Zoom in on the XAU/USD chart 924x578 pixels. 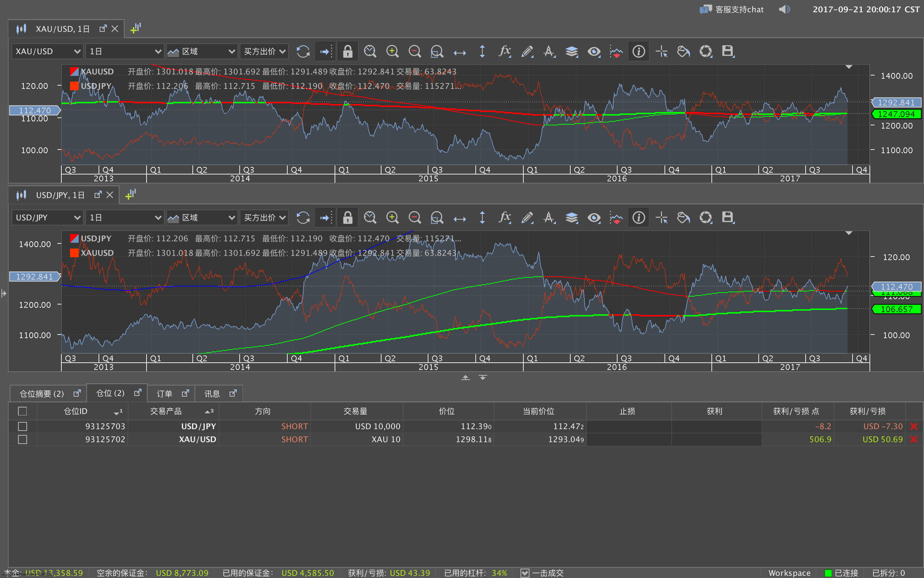pos(392,51)
